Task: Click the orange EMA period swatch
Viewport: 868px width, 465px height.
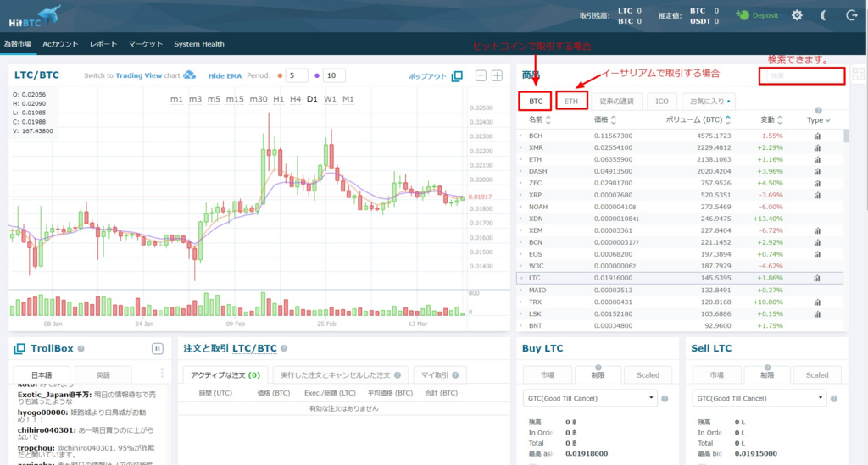Action: coord(280,75)
